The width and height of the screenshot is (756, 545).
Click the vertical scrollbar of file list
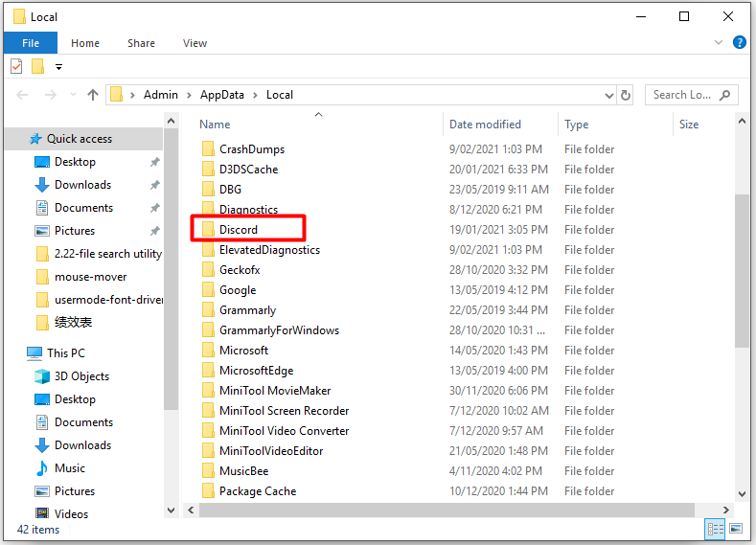click(742, 268)
